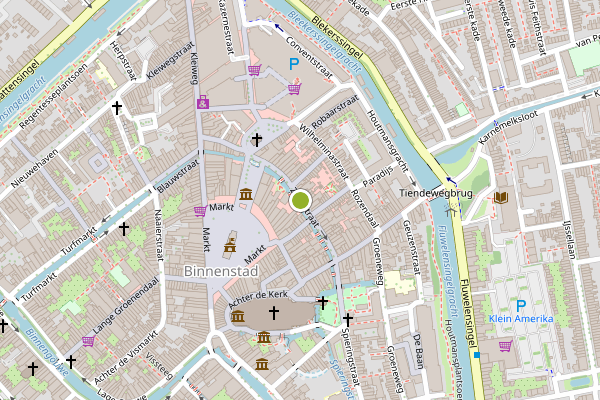Screen dimensions: 600x400
Task: Select the Blekerssingel road label
Action: point(337,38)
